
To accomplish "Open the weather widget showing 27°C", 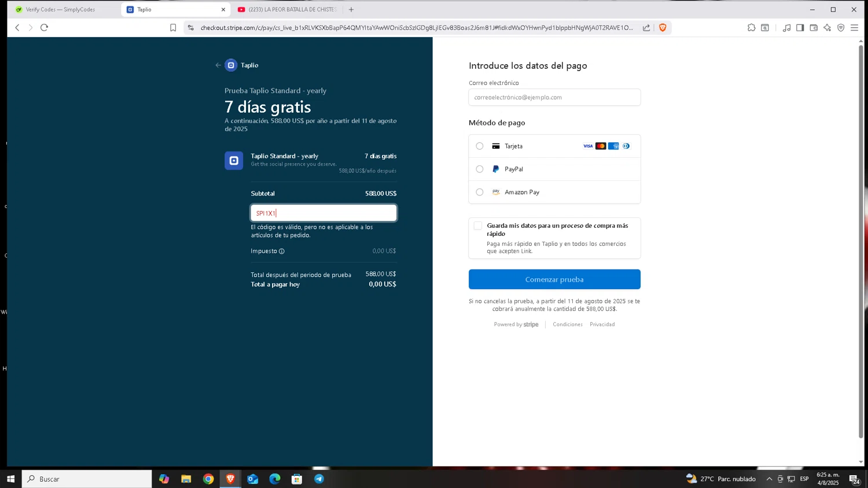I will (x=721, y=479).
